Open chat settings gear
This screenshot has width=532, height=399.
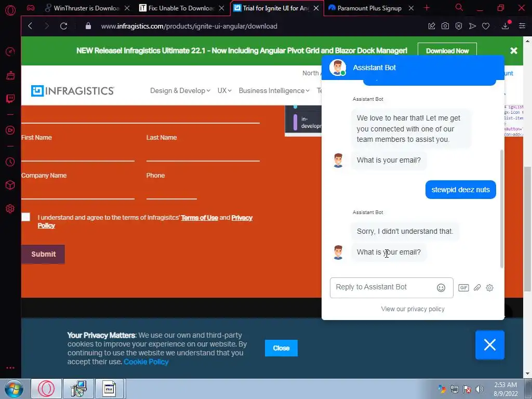point(489,288)
